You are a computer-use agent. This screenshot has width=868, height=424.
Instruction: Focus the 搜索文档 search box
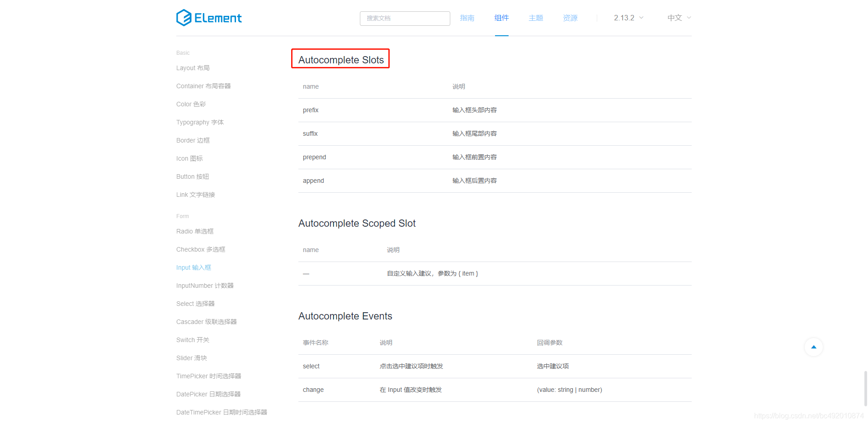pos(405,18)
